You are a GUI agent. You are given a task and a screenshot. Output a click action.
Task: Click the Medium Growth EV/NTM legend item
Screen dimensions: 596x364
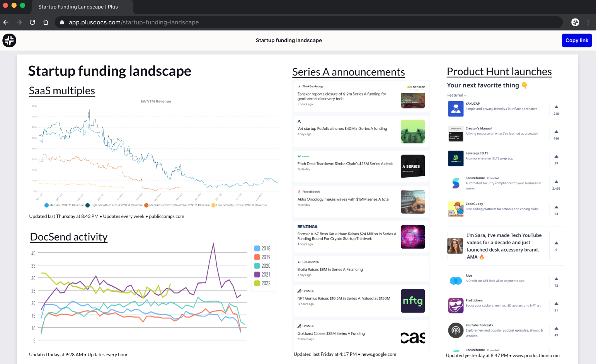177,205
